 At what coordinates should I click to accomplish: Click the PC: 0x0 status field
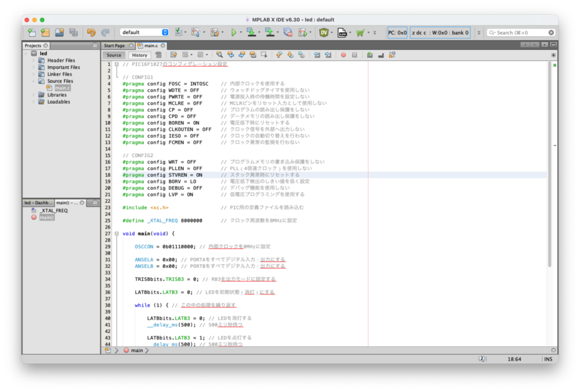tap(397, 32)
